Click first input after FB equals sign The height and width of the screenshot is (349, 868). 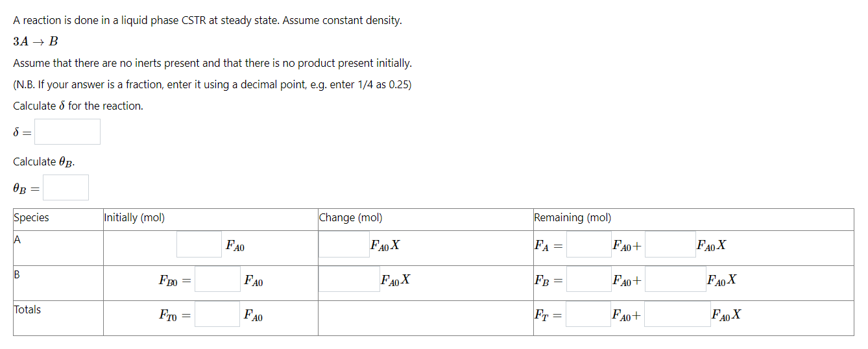pos(589,280)
